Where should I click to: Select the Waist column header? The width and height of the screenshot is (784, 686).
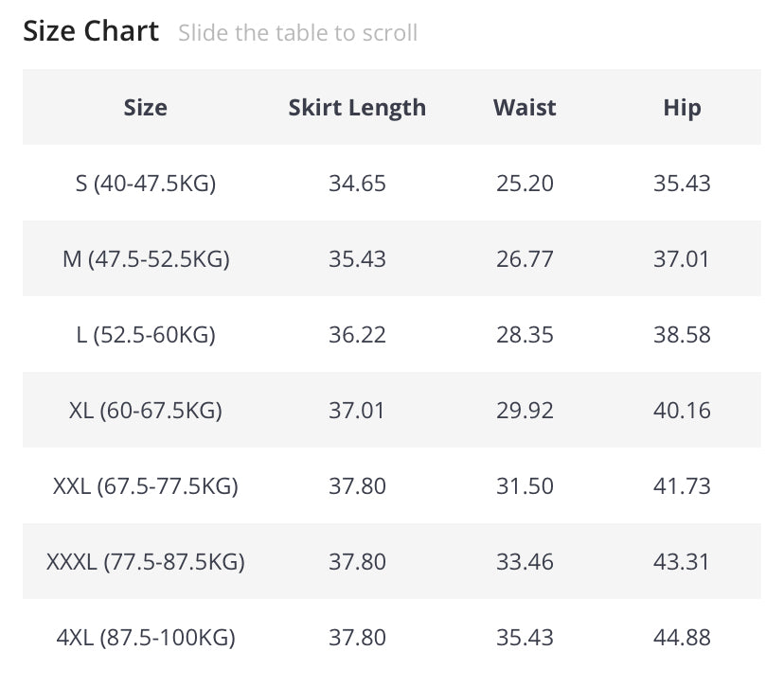525,108
